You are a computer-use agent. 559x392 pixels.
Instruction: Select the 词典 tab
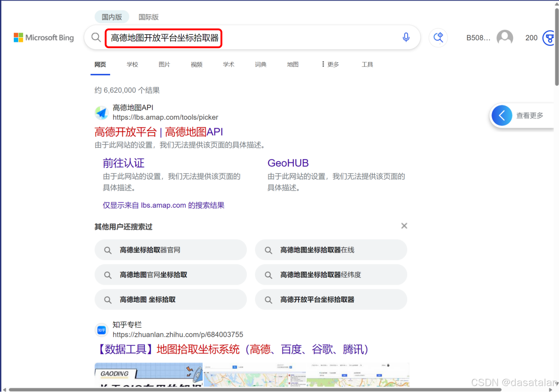[261, 64]
